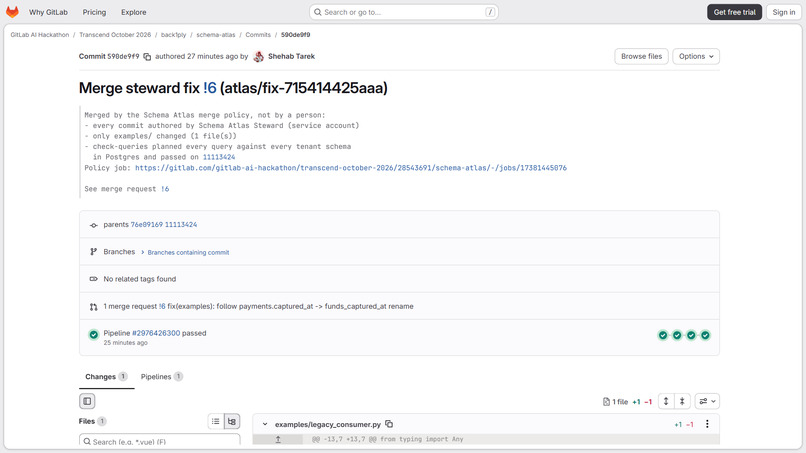The width and height of the screenshot is (806, 453).
Task: Click '1 file' diff stats text
Action: point(620,402)
